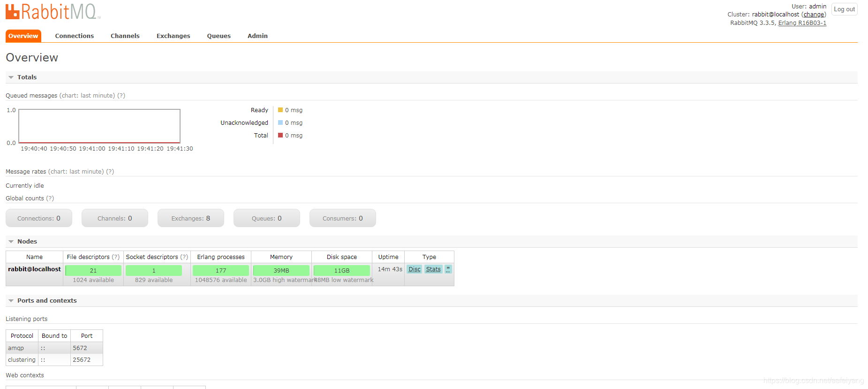
Task: Click the Currently idle text
Action: point(25,186)
